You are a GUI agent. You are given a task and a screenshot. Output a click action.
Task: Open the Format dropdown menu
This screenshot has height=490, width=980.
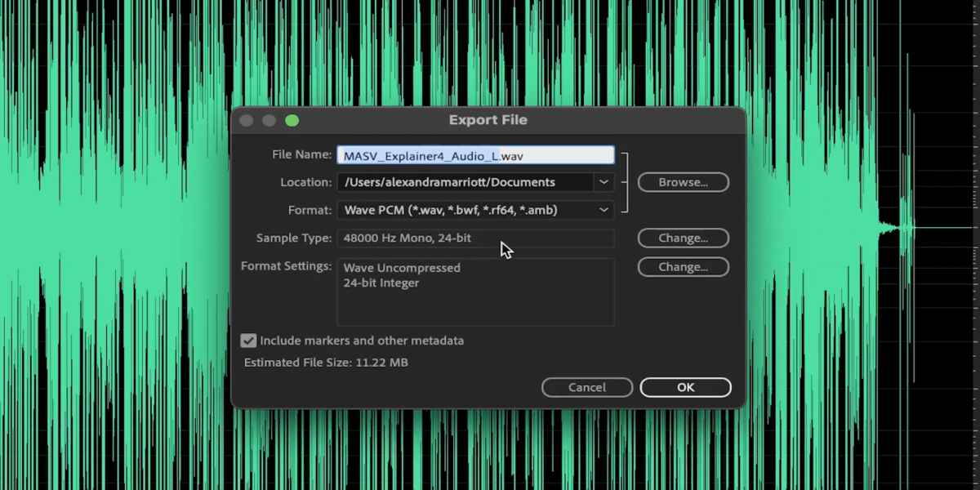point(475,210)
